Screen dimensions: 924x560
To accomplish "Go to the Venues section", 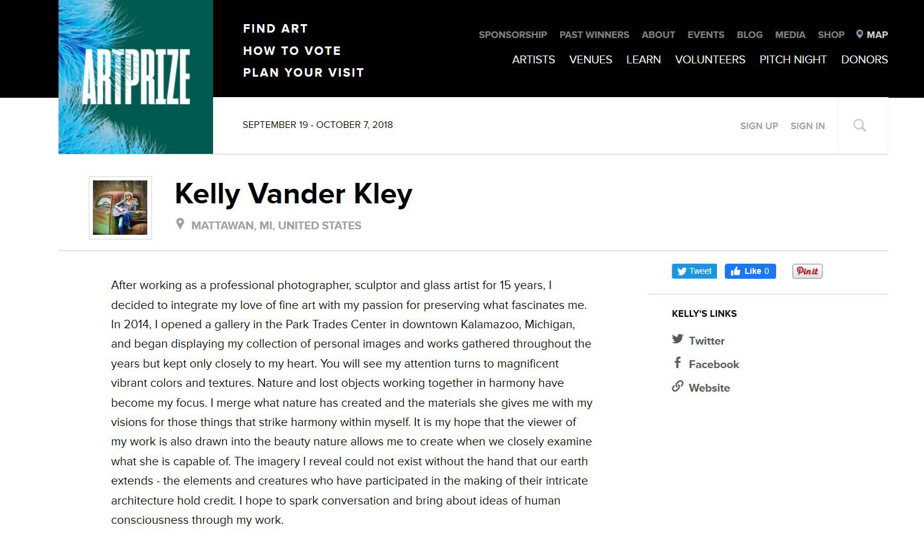I will (590, 60).
